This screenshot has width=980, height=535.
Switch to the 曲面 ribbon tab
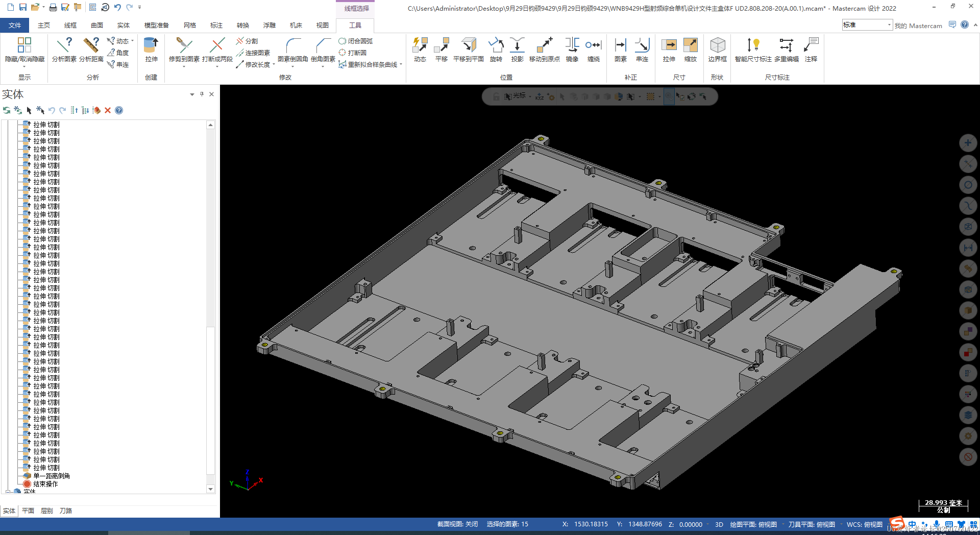[97, 25]
